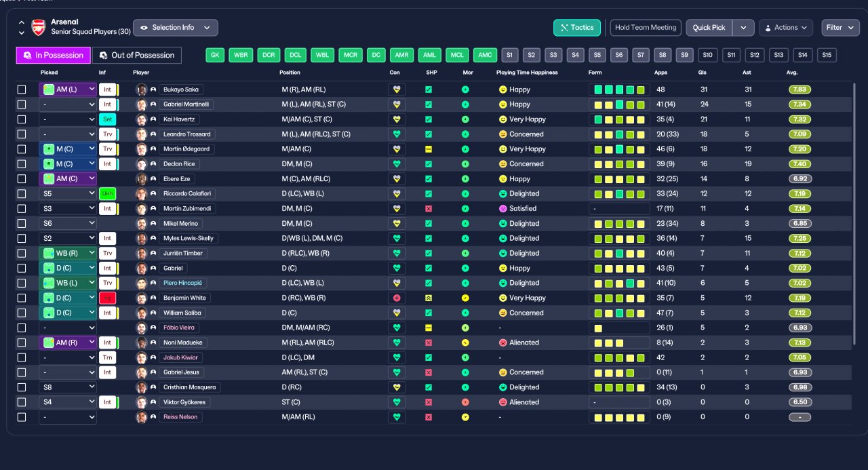Click Viktor Gyökeres's 6.50 average rating

[x=800, y=402]
